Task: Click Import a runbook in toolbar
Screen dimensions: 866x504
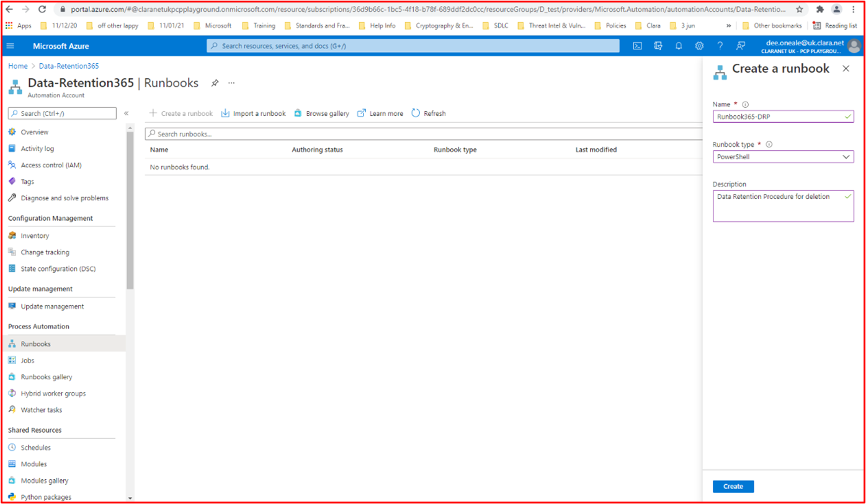Action: [253, 113]
